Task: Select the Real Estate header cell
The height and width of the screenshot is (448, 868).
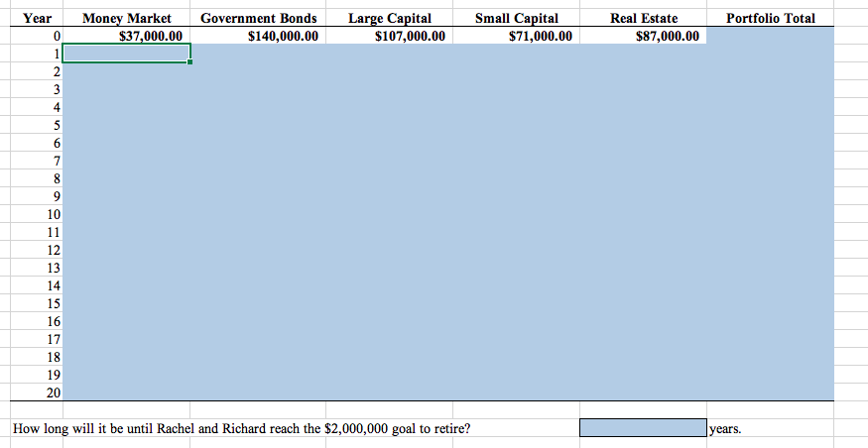Action: [643, 18]
